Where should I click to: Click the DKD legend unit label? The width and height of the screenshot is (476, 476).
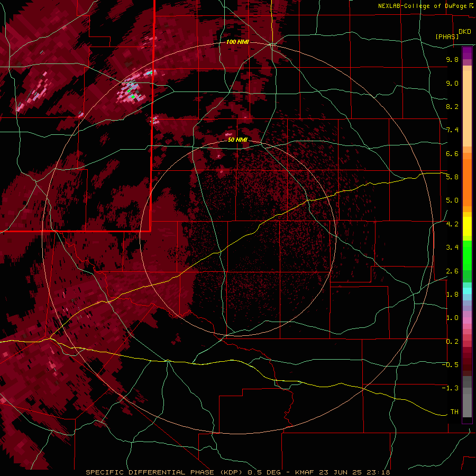465,32
